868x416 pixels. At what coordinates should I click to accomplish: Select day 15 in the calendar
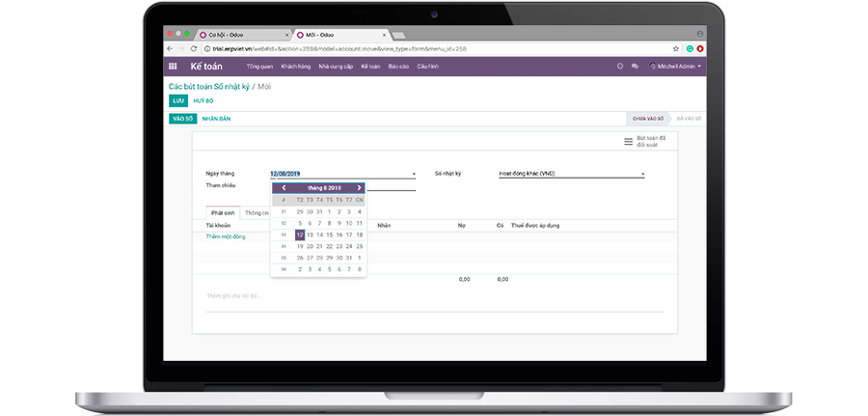(329, 235)
